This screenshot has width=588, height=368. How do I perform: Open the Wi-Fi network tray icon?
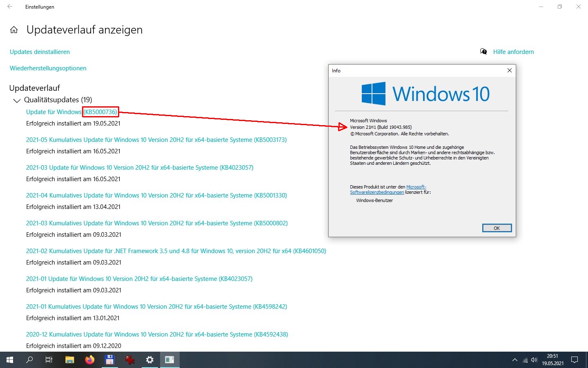(525, 360)
